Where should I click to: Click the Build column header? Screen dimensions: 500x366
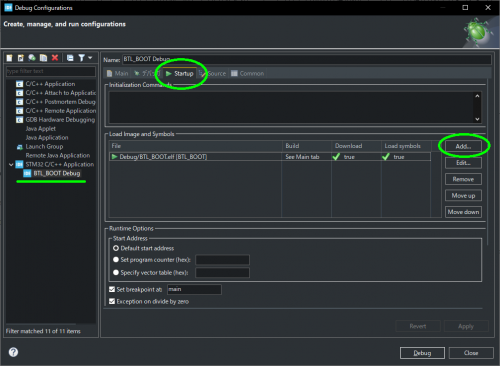point(307,146)
